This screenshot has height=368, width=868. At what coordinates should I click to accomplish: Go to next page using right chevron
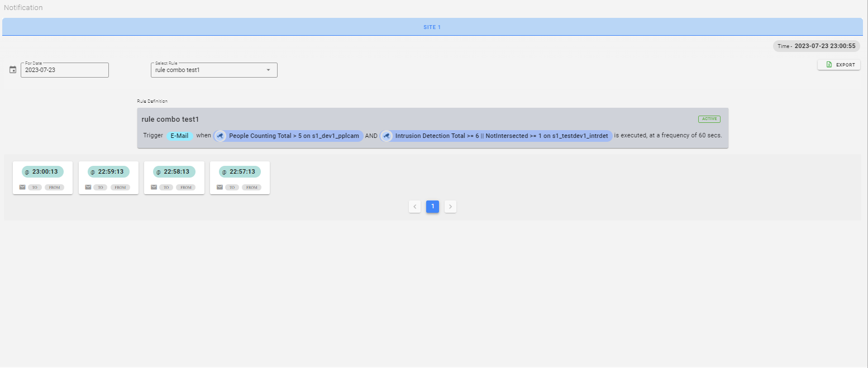tap(450, 206)
